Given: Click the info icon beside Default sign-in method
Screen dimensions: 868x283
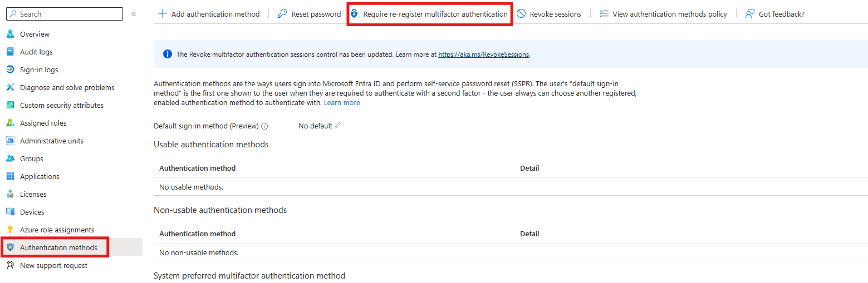Looking at the screenshot, I should point(264,126).
